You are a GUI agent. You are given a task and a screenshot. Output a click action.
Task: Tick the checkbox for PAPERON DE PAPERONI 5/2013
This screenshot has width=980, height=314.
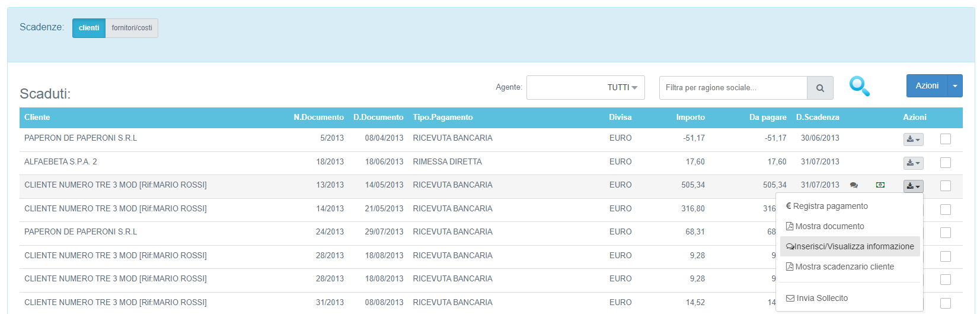click(x=946, y=139)
